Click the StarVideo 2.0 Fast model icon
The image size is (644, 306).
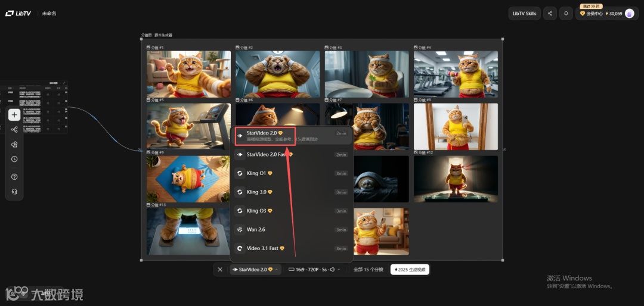(240, 155)
